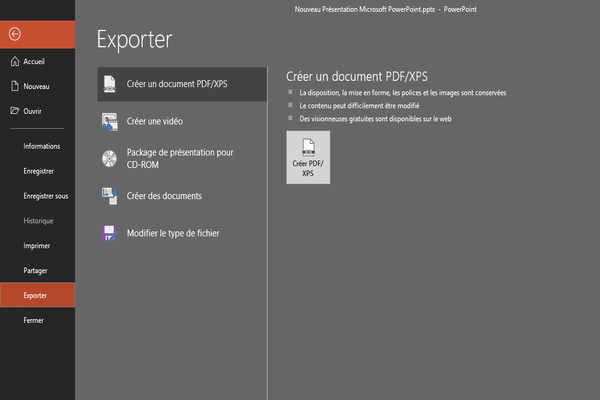
Task: Click the text about visionneuses gratuites
Action: pyautogui.click(x=375, y=119)
